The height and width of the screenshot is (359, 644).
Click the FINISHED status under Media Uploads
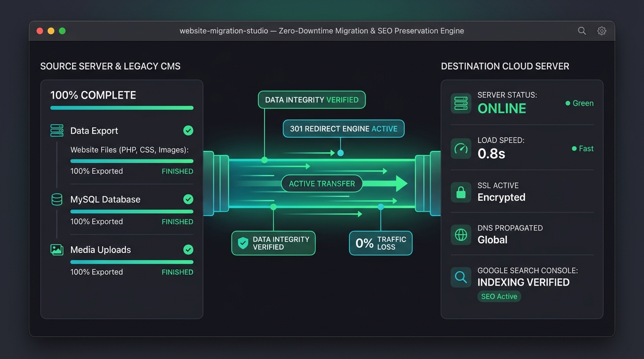pyautogui.click(x=177, y=272)
